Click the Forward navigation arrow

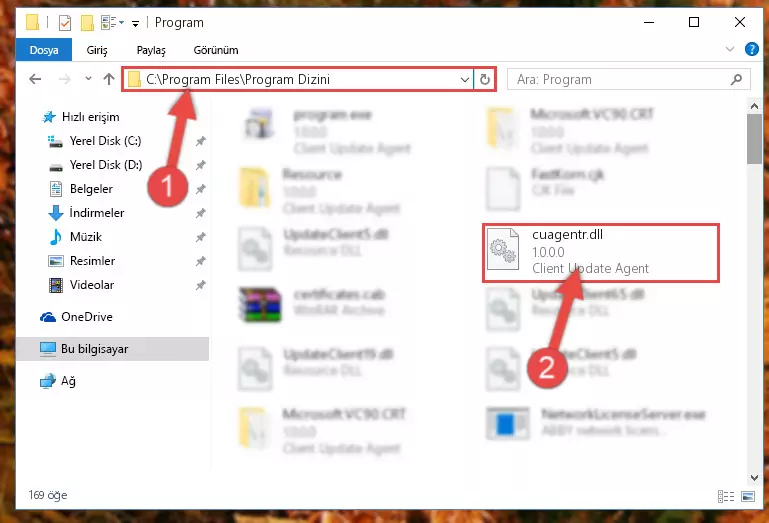click(64, 79)
